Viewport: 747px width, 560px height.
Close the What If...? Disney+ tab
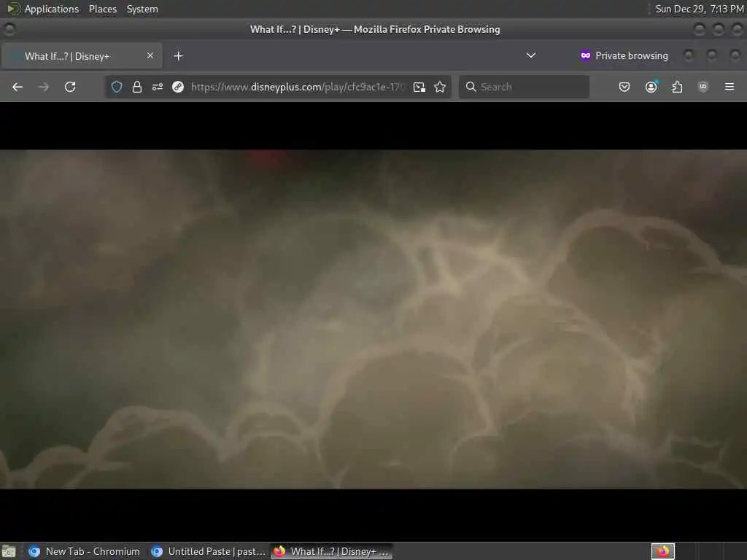(150, 55)
